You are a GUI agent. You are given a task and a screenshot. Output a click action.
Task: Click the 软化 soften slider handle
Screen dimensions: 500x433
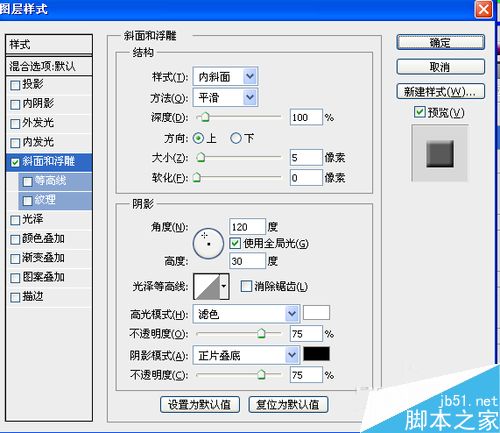click(x=197, y=177)
